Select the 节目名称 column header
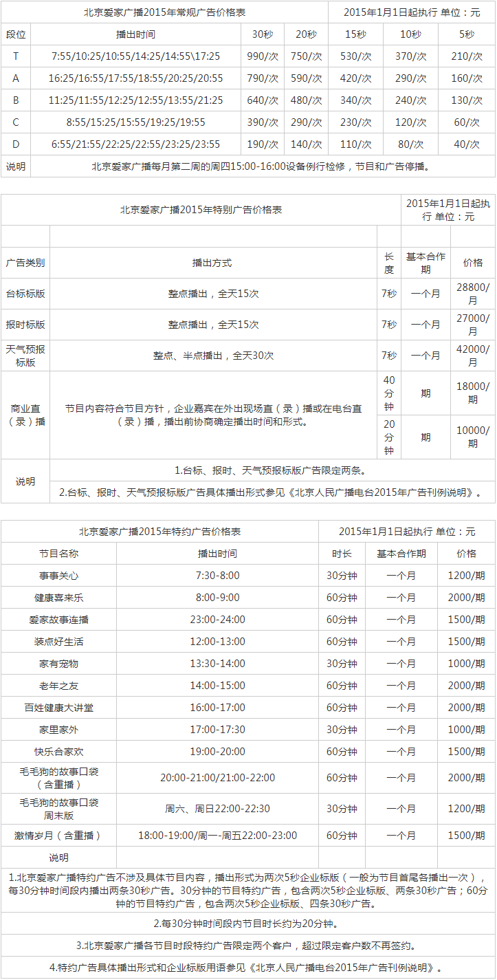 click(x=59, y=554)
